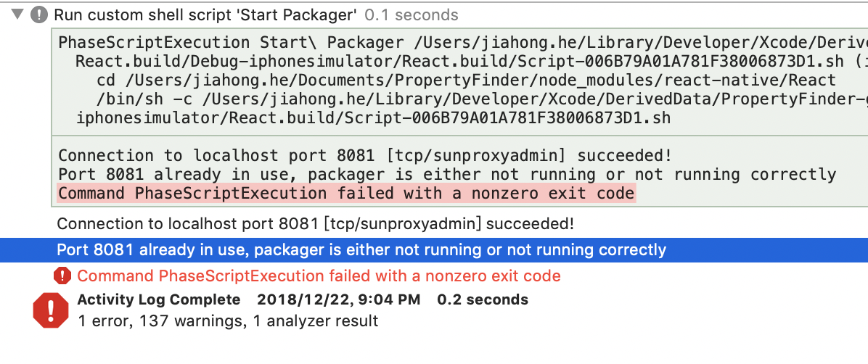Viewport: 868px width, 364px height.
Task: Click the '/bin/sh -c' command line in transcript
Action: tap(482, 99)
